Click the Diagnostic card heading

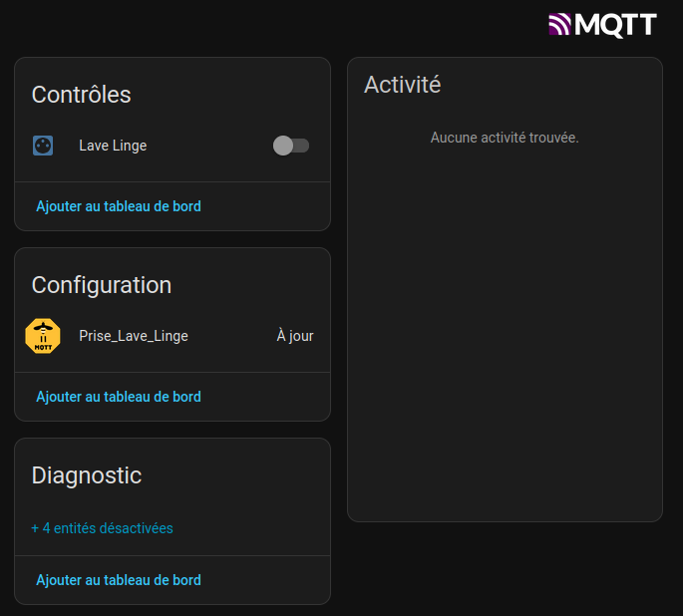[x=87, y=475]
